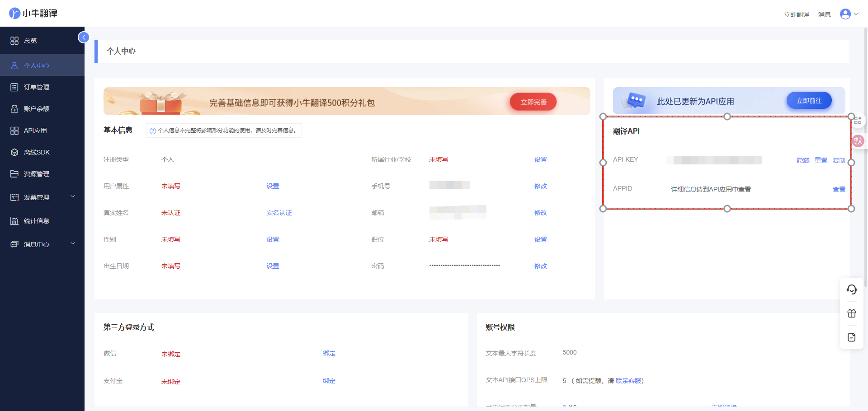Click the 小牛翻译 logo
The height and width of the screenshot is (411, 868).
pyautogui.click(x=33, y=13)
